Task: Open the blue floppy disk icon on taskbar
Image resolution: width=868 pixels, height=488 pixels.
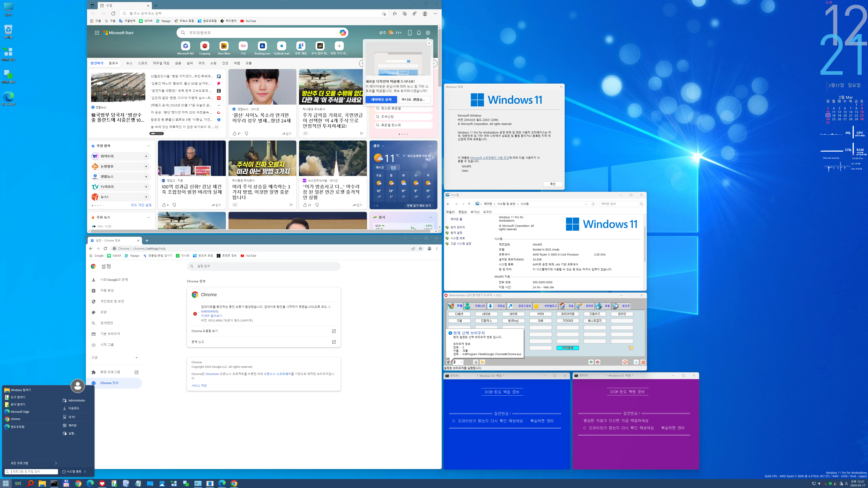Action: tap(66, 483)
